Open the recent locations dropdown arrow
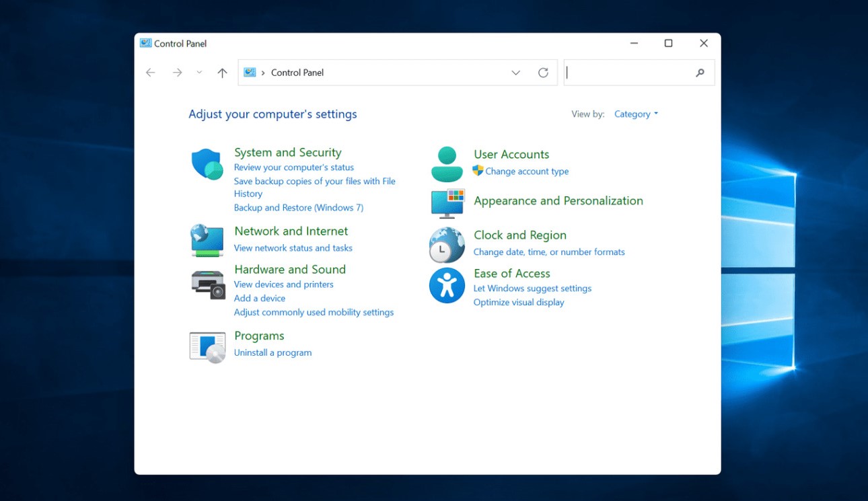This screenshot has height=501, width=868. coord(199,73)
